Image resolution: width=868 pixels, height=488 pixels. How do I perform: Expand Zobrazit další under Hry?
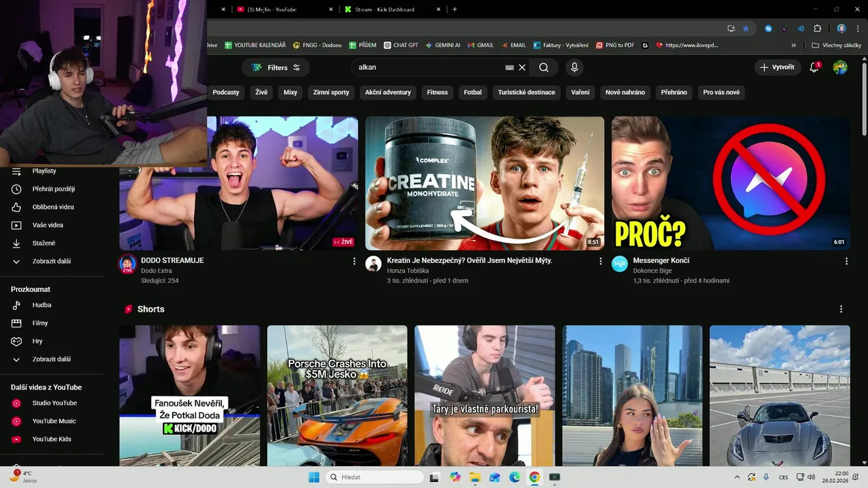pyautogui.click(x=52, y=359)
